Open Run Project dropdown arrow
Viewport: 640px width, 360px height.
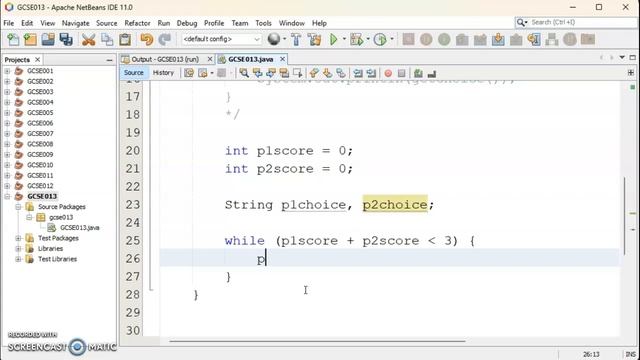click(x=344, y=39)
